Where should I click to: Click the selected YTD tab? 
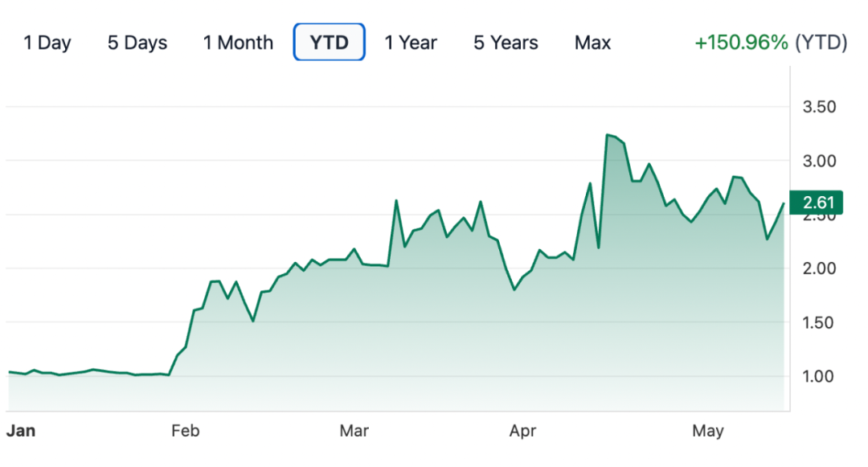330,43
